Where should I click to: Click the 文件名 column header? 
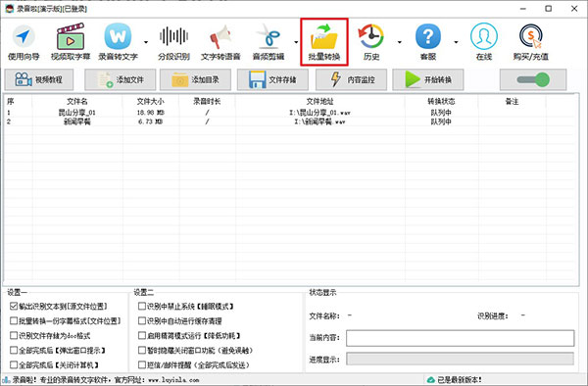[76, 101]
